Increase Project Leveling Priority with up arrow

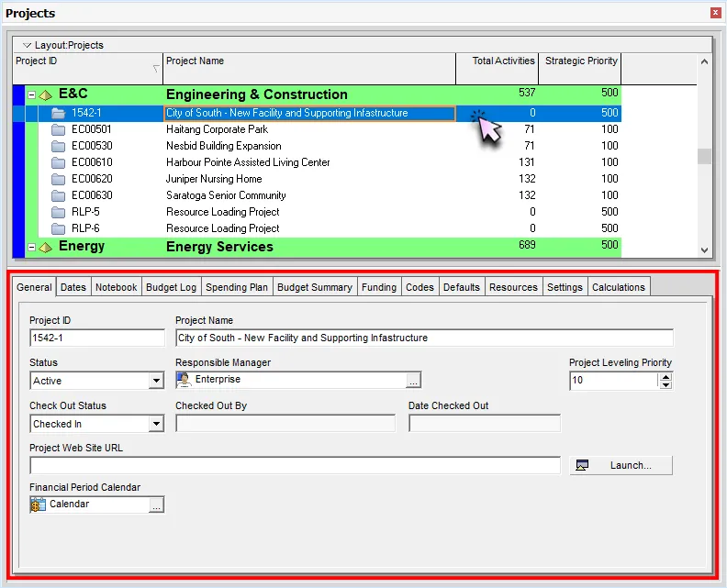tap(665, 376)
